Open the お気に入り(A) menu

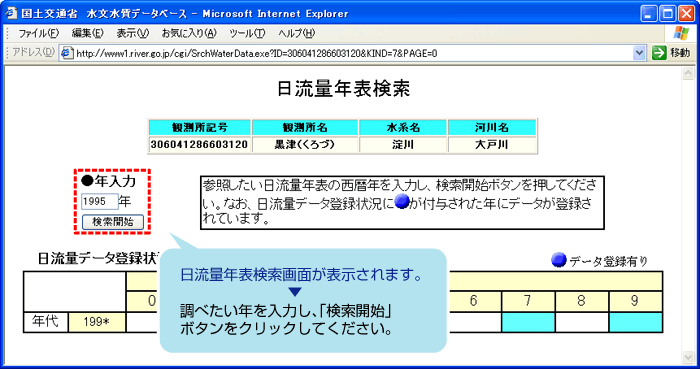tap(189, 33)
